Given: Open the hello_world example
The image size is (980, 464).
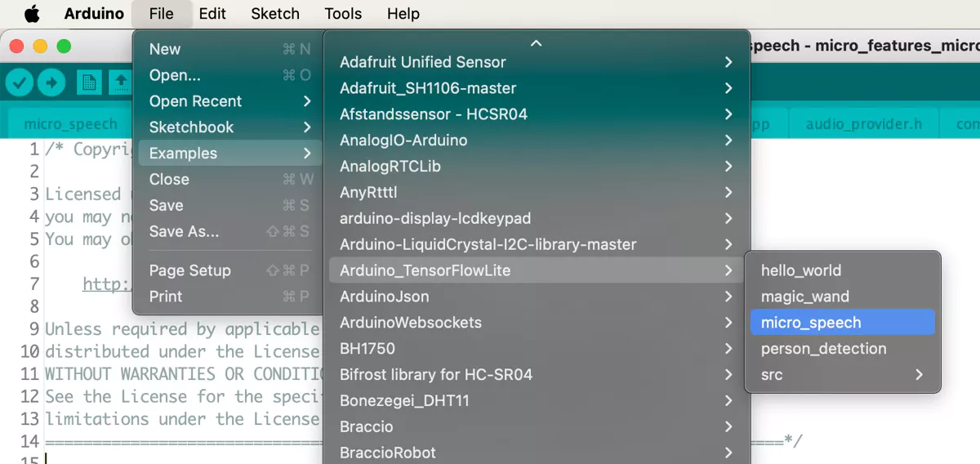Looking at the screenshot, I should tap(842, 270).
